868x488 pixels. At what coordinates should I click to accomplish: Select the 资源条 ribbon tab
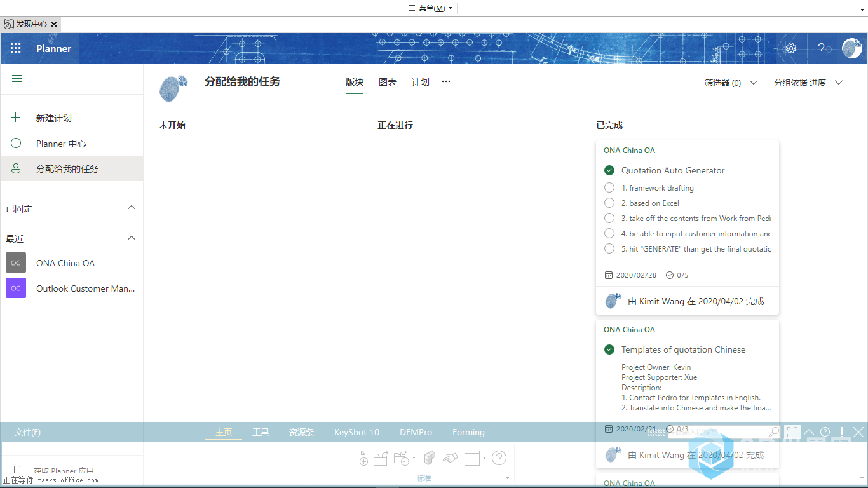tap(302, 432)
